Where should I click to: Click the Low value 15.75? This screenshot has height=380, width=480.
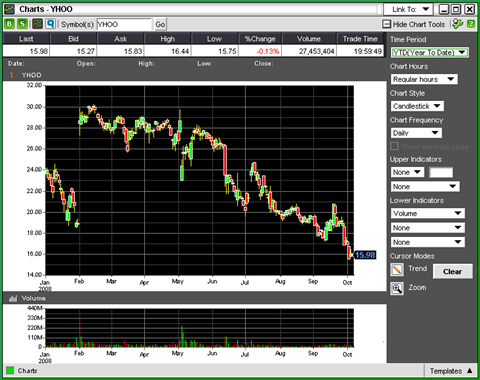(227, 51)
